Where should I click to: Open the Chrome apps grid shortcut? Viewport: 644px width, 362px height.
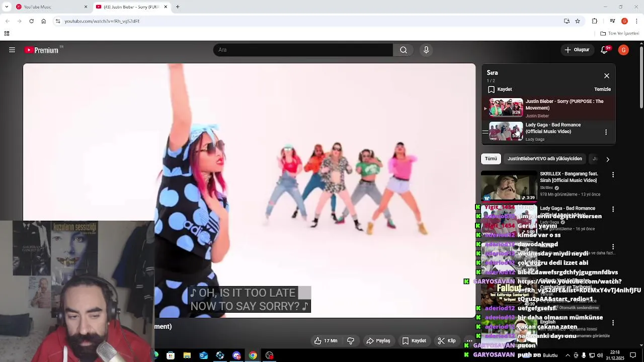7,34
